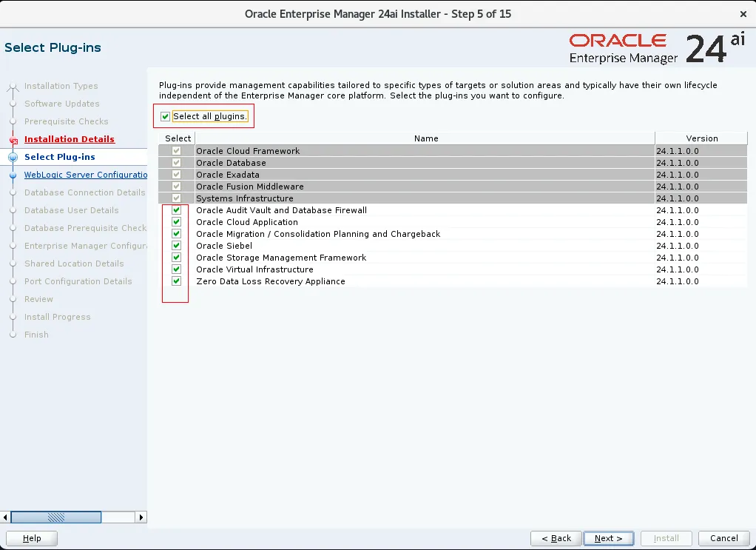Go to the Installation Details step

point(69,139)
